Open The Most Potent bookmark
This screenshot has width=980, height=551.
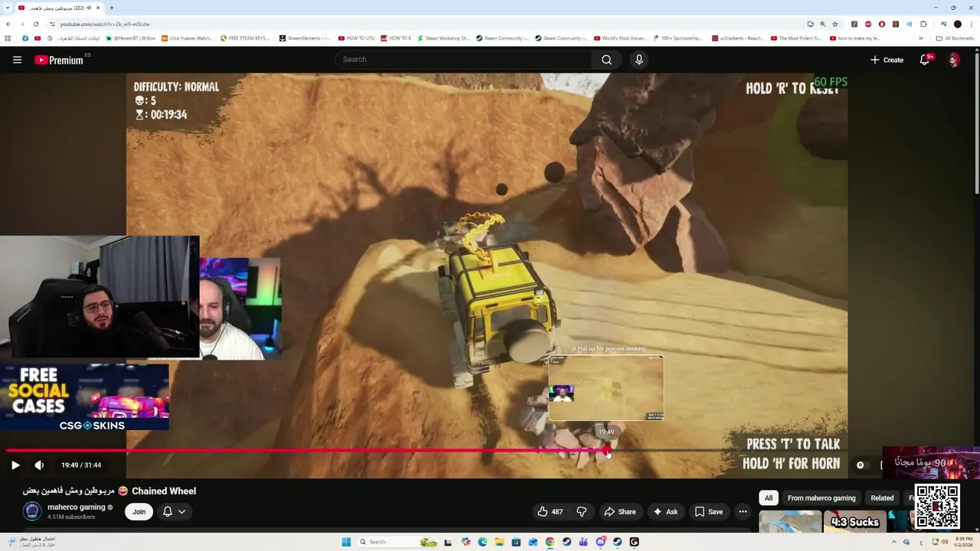796,37
